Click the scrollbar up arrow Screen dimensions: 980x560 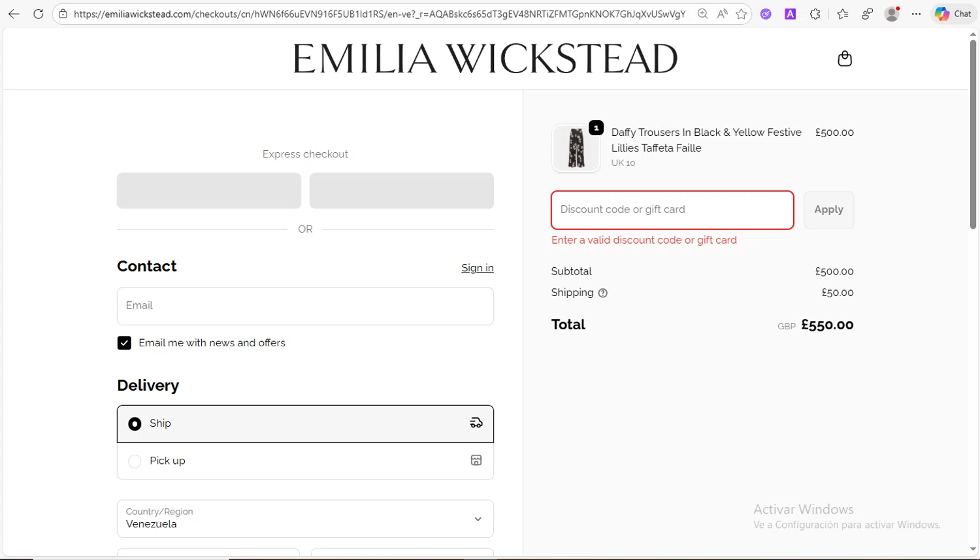tap(973, 33)
